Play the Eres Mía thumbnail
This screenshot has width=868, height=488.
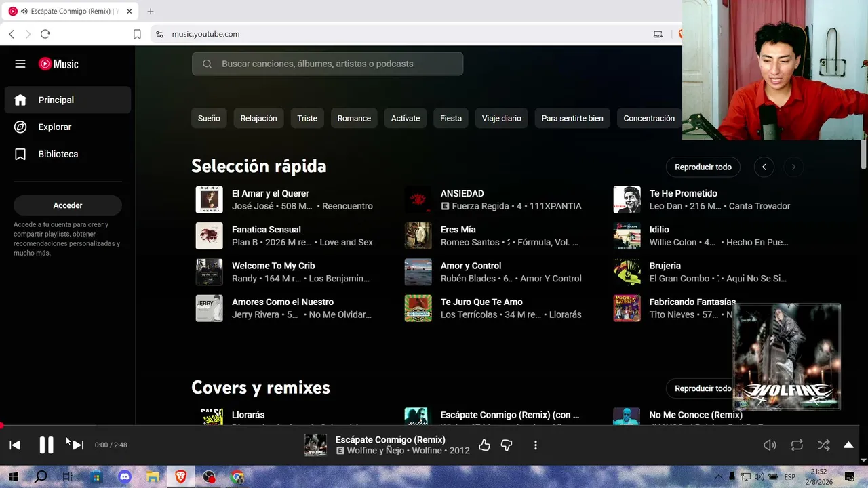(418, 236)
